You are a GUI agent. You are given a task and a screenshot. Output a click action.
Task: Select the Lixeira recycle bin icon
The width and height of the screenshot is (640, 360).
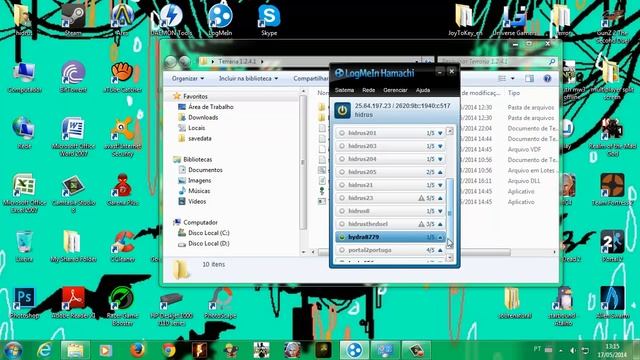click(x=24, y=246)
